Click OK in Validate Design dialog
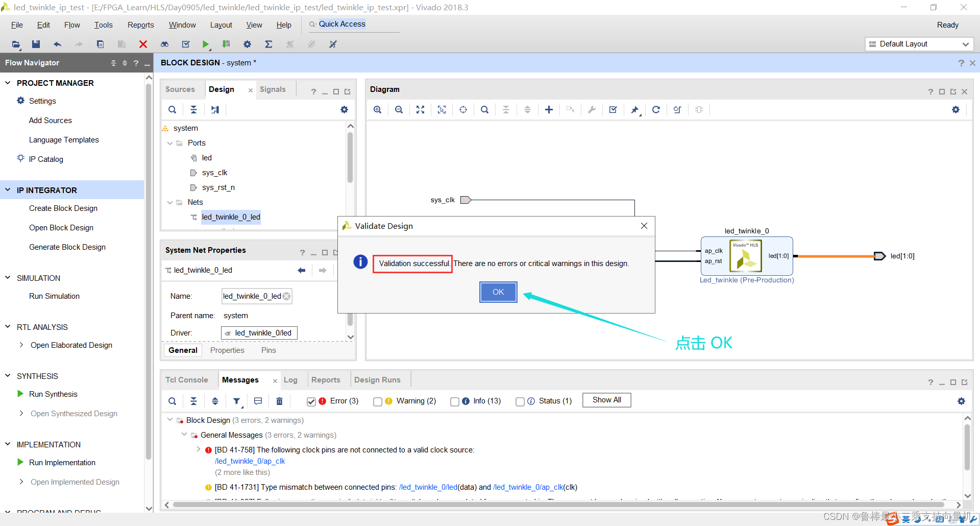980x526 pixels. pos(498,292)
